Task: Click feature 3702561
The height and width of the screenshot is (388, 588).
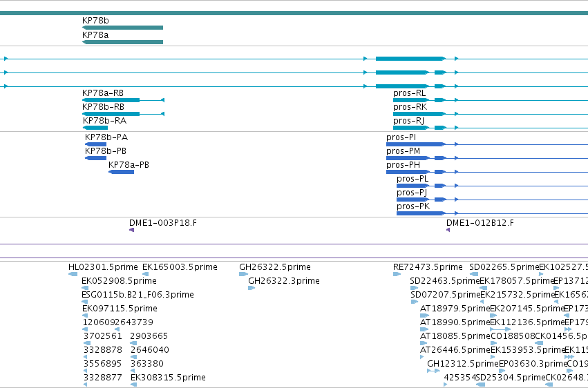Action: pos(87,343)
